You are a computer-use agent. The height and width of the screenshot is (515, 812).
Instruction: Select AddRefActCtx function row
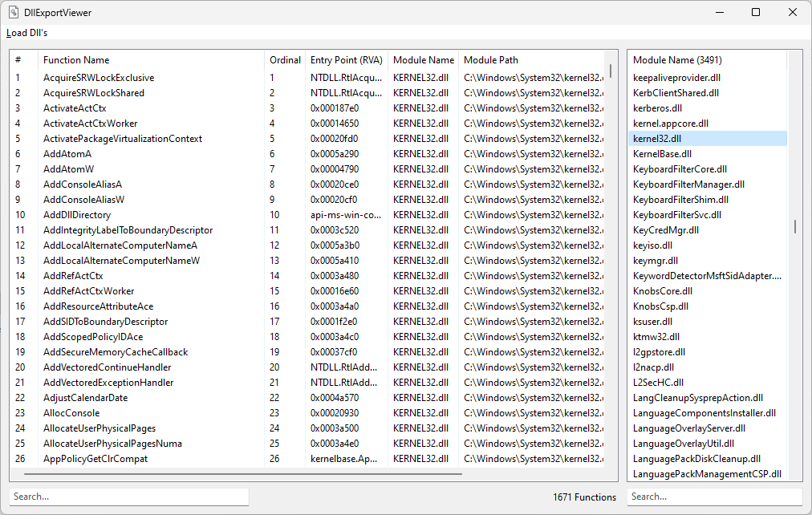[x=307, y=276]
